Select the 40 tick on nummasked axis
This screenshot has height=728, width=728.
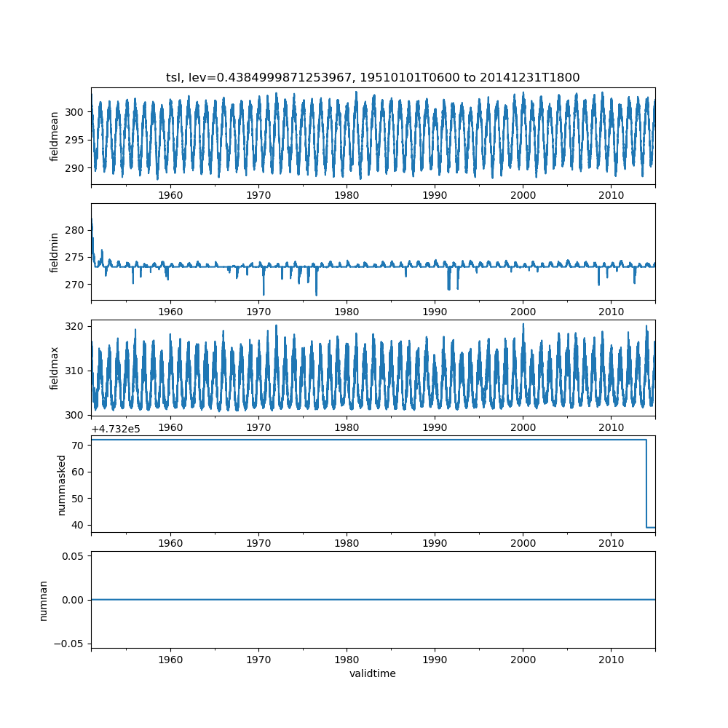[x=79, y=525]
